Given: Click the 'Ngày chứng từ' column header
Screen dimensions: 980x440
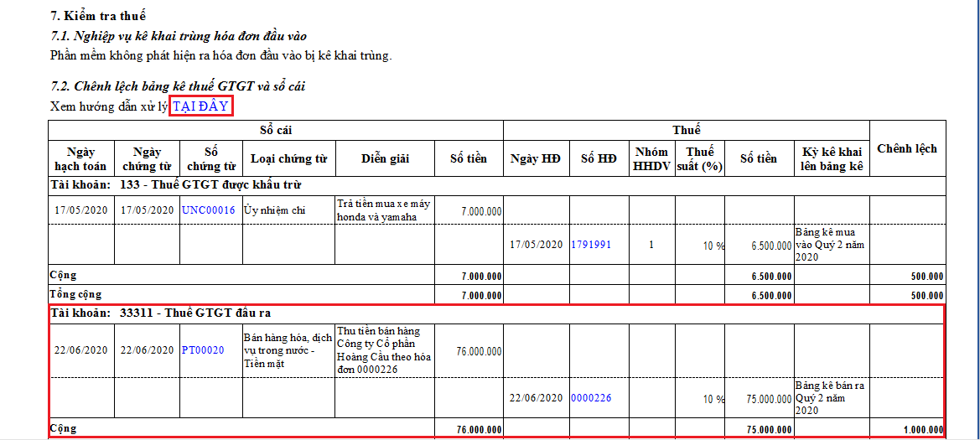Looking at the screenshot, I should [x=147, y=158].
